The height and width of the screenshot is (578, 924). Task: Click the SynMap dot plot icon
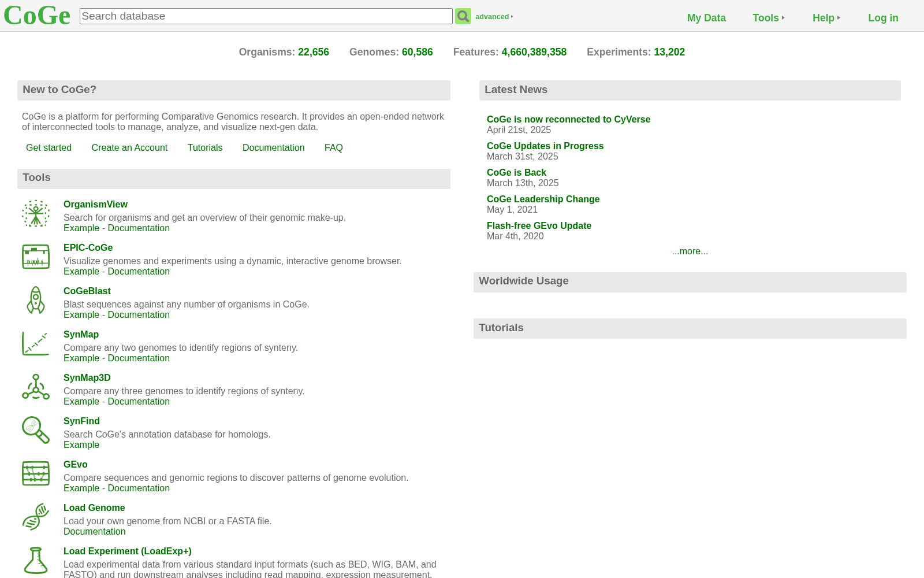pos(36,344)
